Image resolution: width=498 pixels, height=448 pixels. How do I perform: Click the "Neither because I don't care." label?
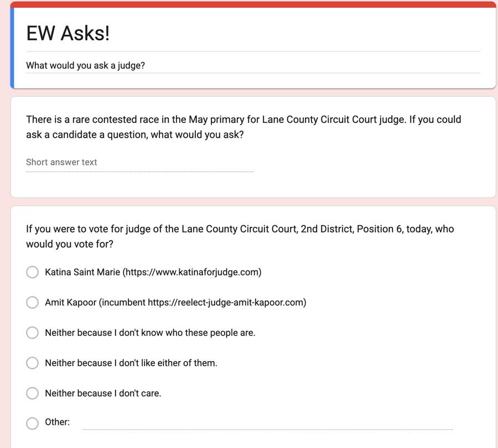pyautogui.click(x=103, y=393)
